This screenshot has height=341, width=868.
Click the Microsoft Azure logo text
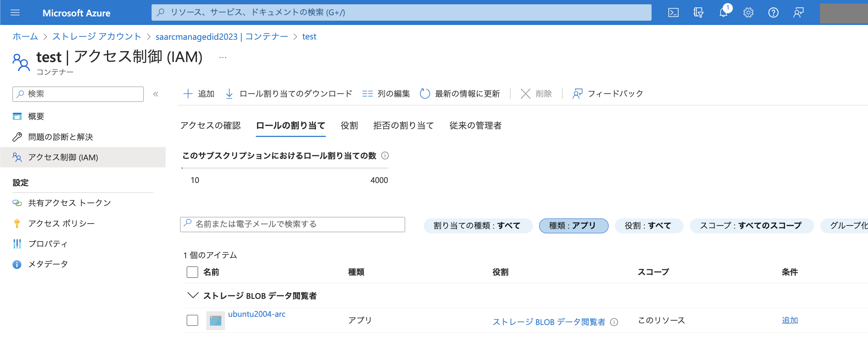click(77, 13)
